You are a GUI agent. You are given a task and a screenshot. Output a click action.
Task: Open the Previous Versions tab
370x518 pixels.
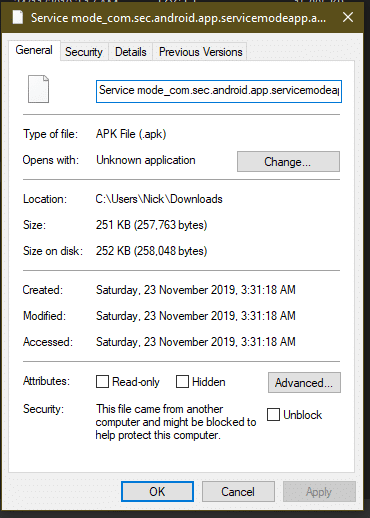[x=200, y=52]
